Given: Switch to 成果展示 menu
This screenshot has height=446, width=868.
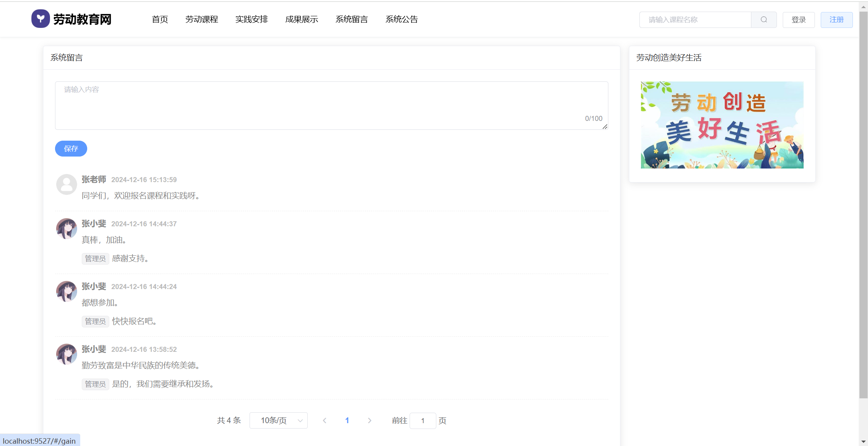Looking at the screenshot, I should (301, 19).
